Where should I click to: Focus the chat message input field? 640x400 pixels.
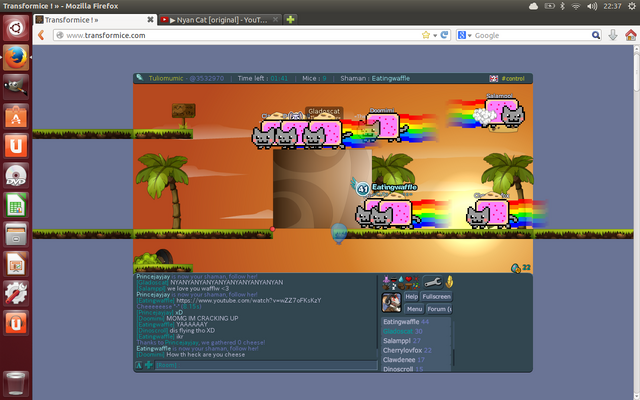click(266, 365)
